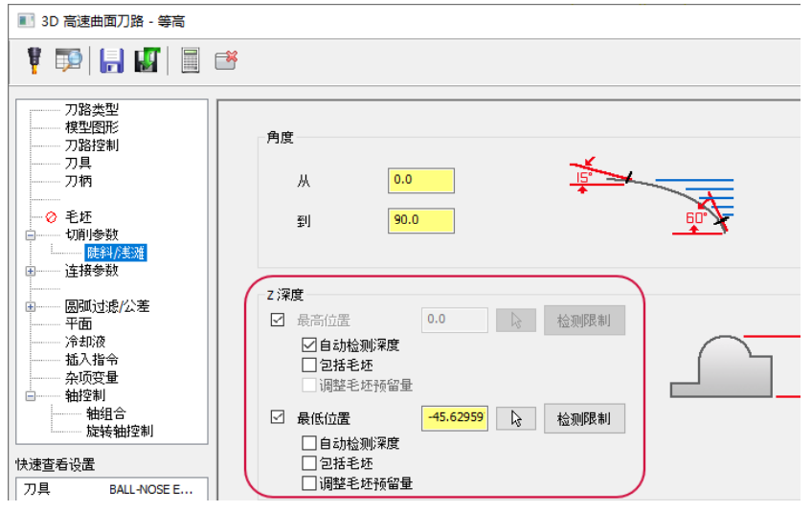Click the blue floppy disk save icon
Image resolution: width=812 pixels, height=511 pixels.
click(111, 60)
